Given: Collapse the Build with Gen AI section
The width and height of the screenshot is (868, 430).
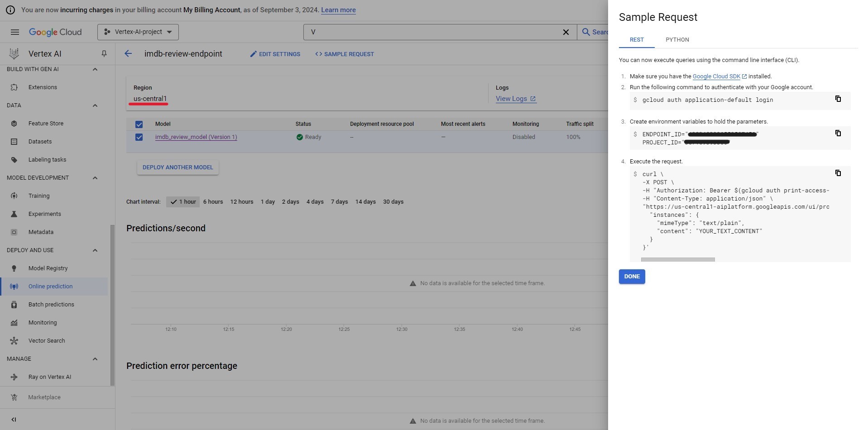Looking at the screenshot, I should (x=95, y=69).
